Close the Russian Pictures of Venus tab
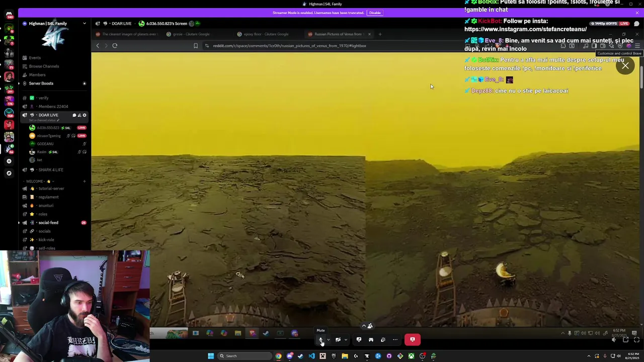 pos(369,34)
